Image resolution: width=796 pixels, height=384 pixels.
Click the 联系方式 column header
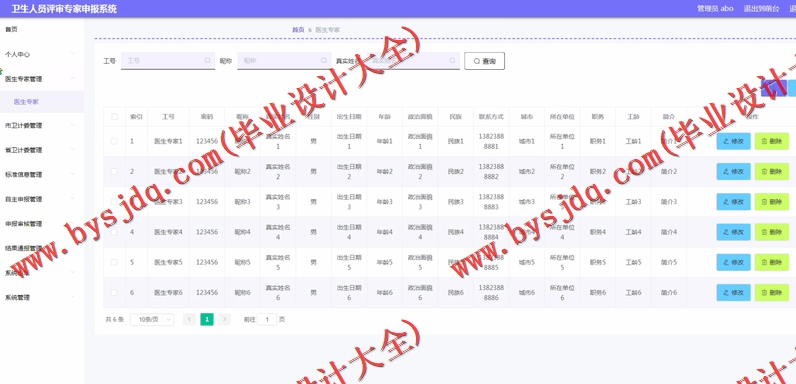(x=491, y=117)
